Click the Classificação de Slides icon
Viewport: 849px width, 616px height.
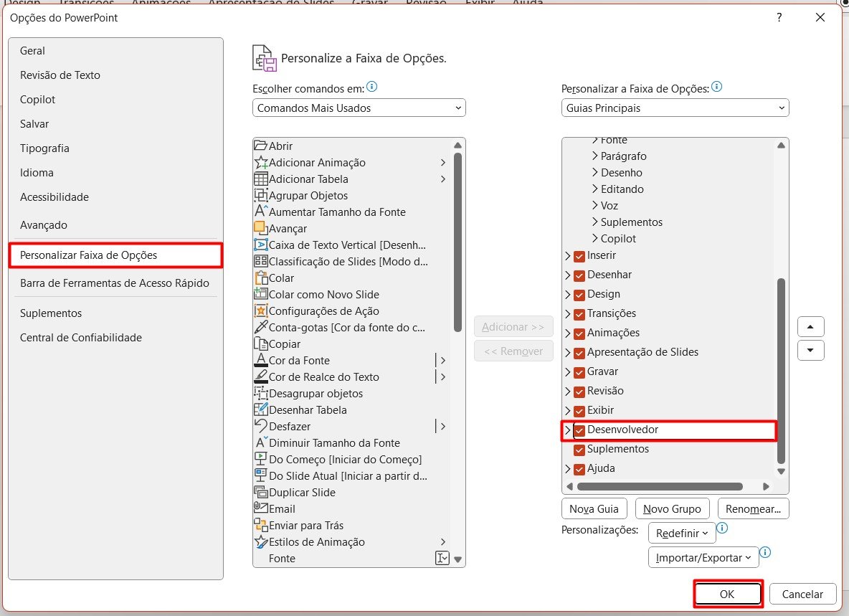(260, 262)
